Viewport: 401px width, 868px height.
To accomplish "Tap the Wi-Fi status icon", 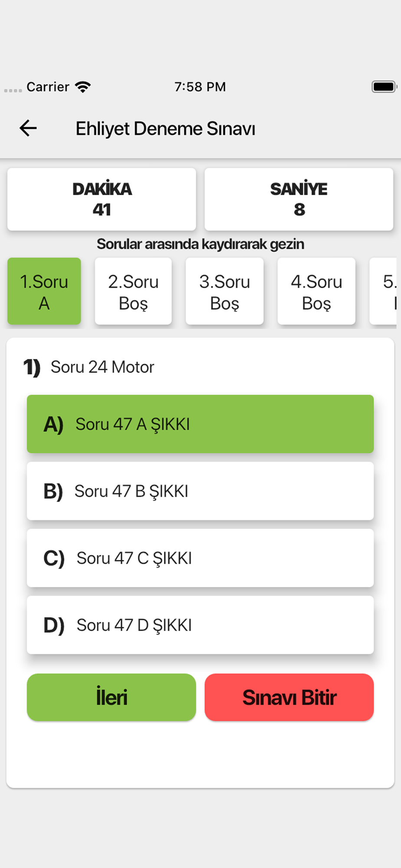I will 82,87.
